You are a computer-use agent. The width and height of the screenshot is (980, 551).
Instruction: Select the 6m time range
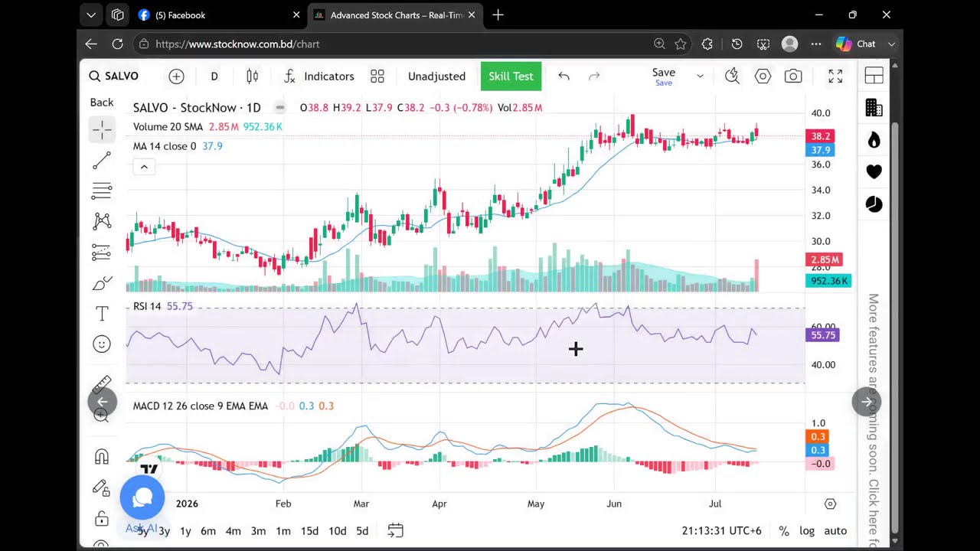tap(208, 530)
